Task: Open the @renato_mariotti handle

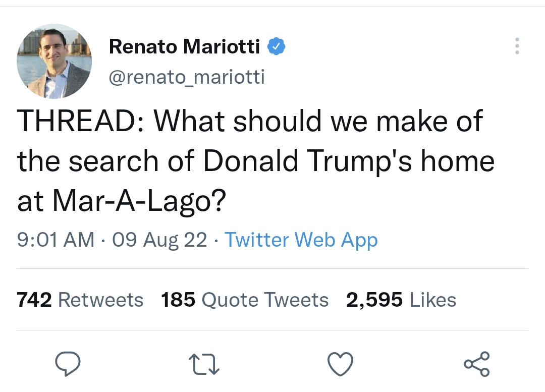Action: tap(187, 77)
